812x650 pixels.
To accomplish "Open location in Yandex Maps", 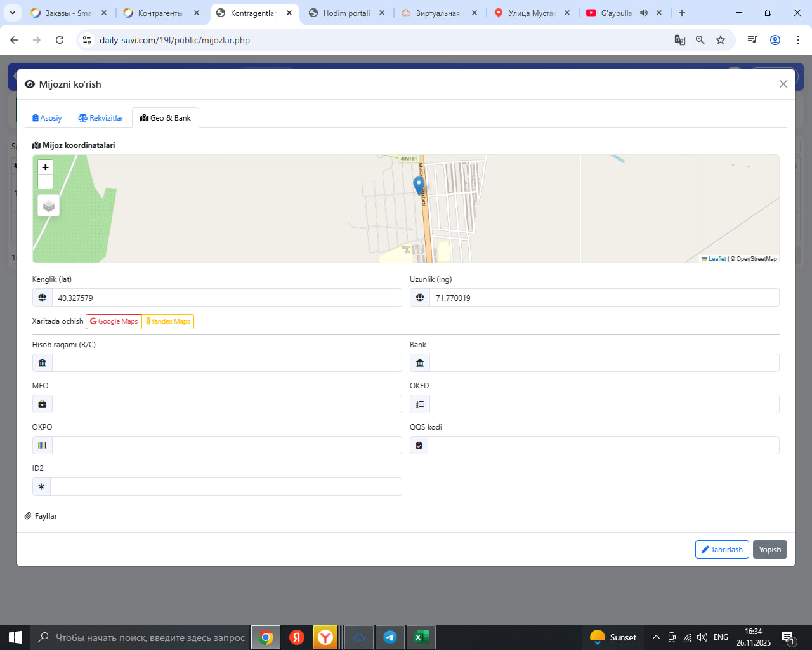I will (168, 322).
